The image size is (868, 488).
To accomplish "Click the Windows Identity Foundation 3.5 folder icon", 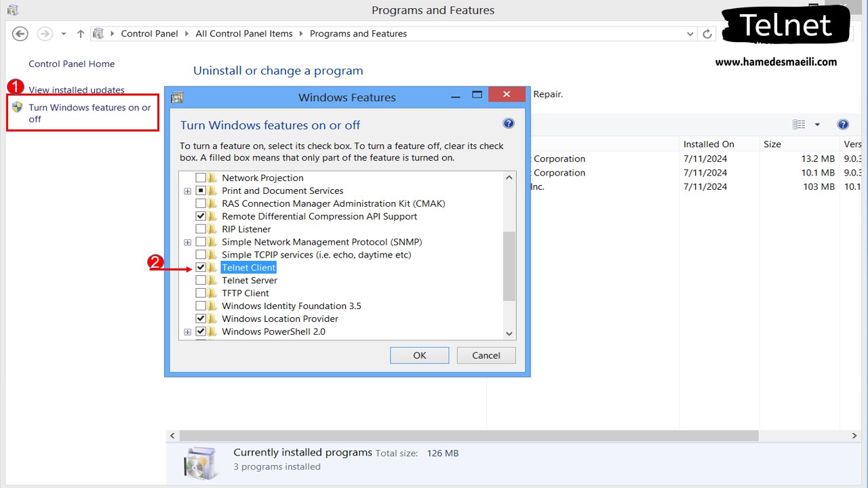I will click(x=213, y=306).
